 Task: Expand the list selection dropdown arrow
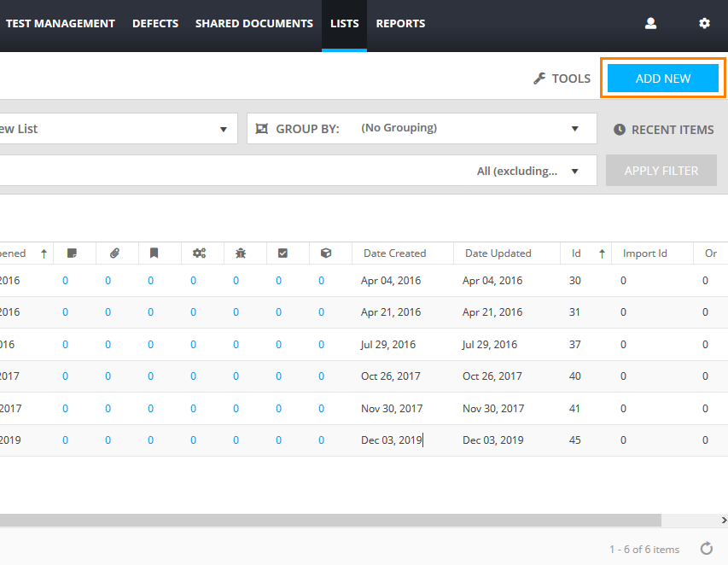224,130
